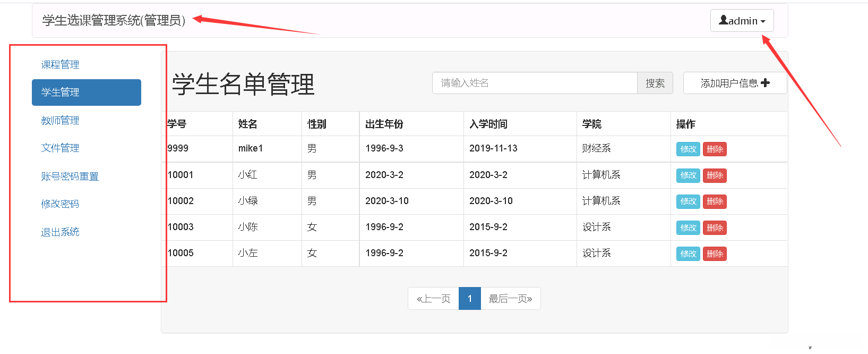The width and height of the screenshot is (868, 354).
Task: Click 设计系 in 小左's row
Action: click(x=597, y=253)
